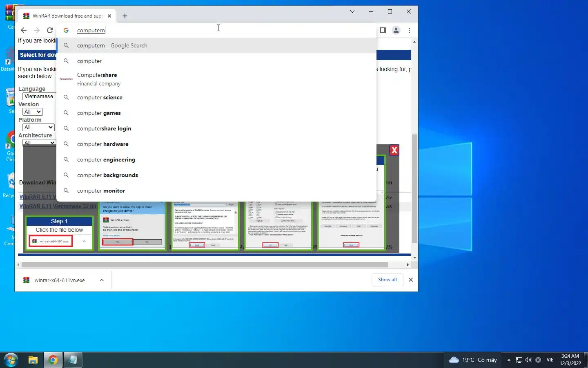Image resolution: width=588 pixels, height=368 pixels.
Task: Click the WinRAR 6.11 Vietnamese 32 bit link
Action: coord(58,206)
